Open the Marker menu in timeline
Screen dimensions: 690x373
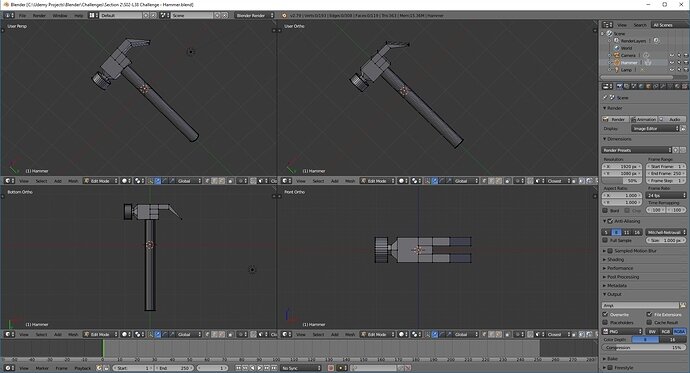pos(42,368)
